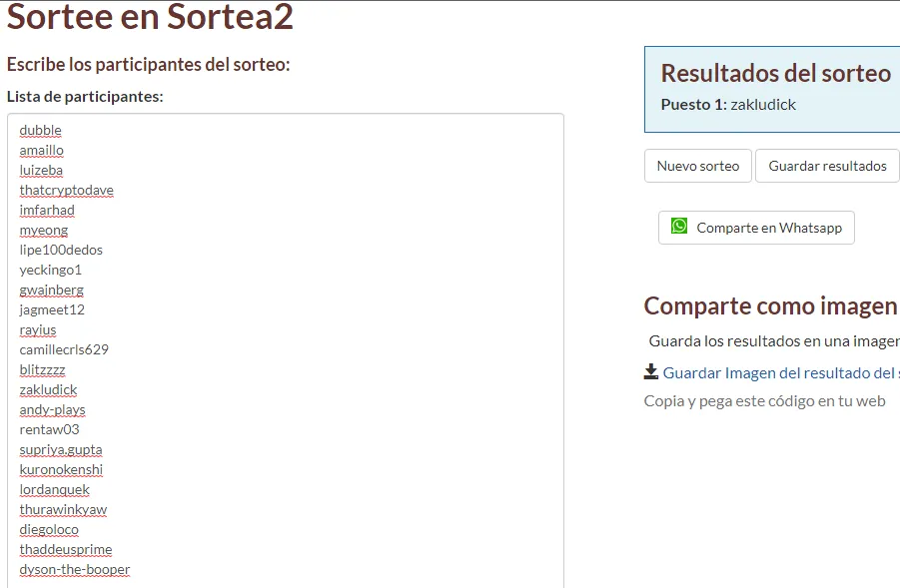Select camillecrls629 line
Screen dimensions: 900x588
tap(64, 349)
